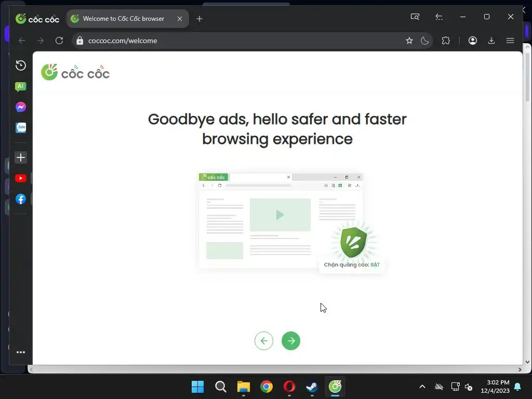Open the History sidebar icon
This screenshot has height=399, width=532.
[x=21, y=65]
